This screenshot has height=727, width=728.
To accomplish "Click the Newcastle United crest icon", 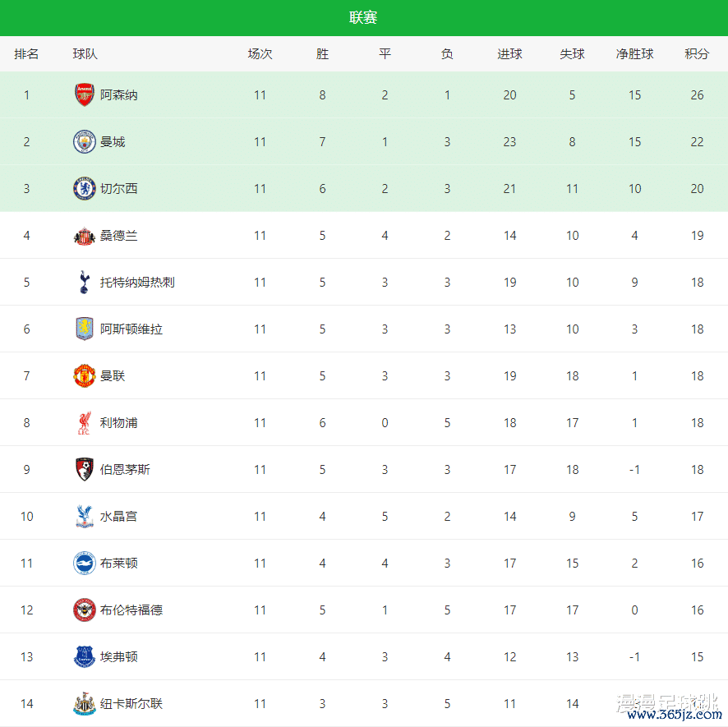I will coord(85,704).
